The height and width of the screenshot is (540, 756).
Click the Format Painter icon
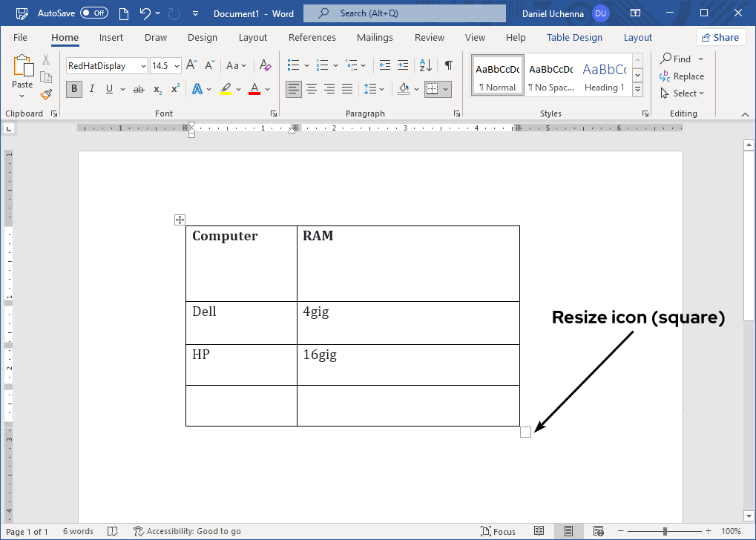(x=45, y=94)
